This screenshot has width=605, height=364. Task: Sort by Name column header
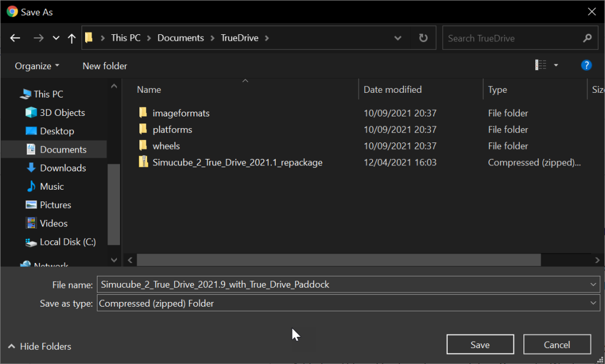(149, 90)
